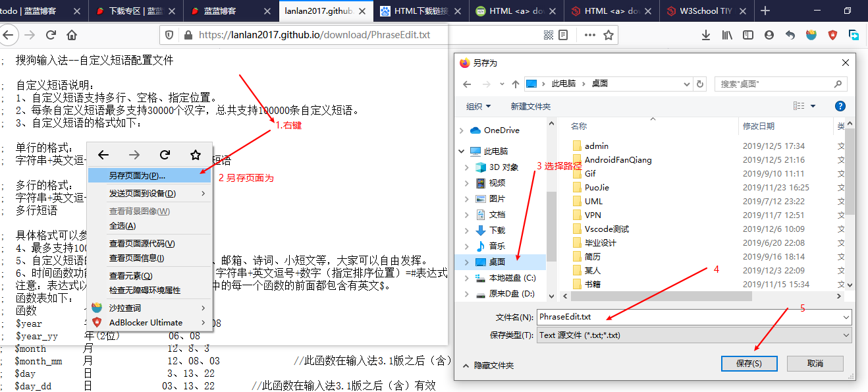Click the padlock site security icon
This screenshot has height=392, width=868.
point(188,35)
